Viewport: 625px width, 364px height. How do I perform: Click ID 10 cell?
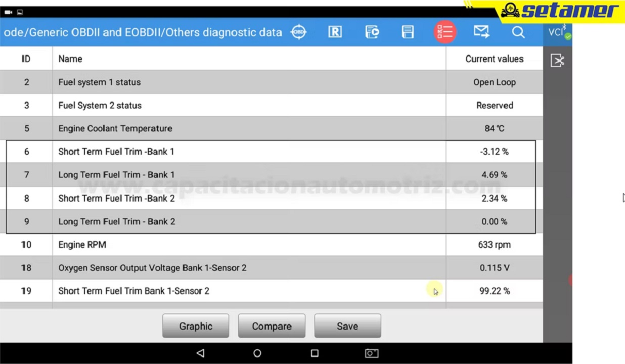coord(26,245)
